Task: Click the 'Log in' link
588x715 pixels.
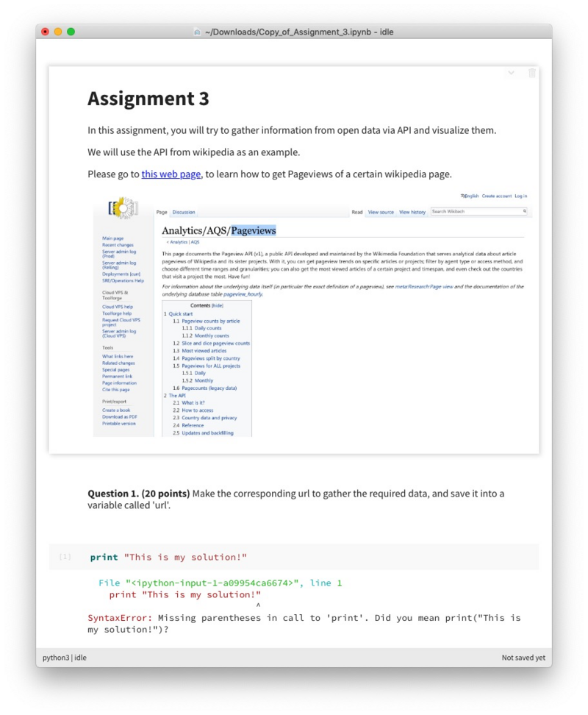Action: 520,196
